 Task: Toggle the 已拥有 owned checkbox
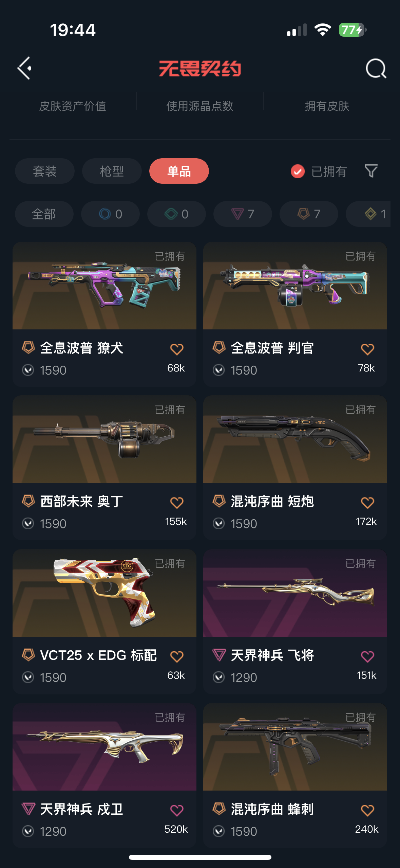[298, 171]
